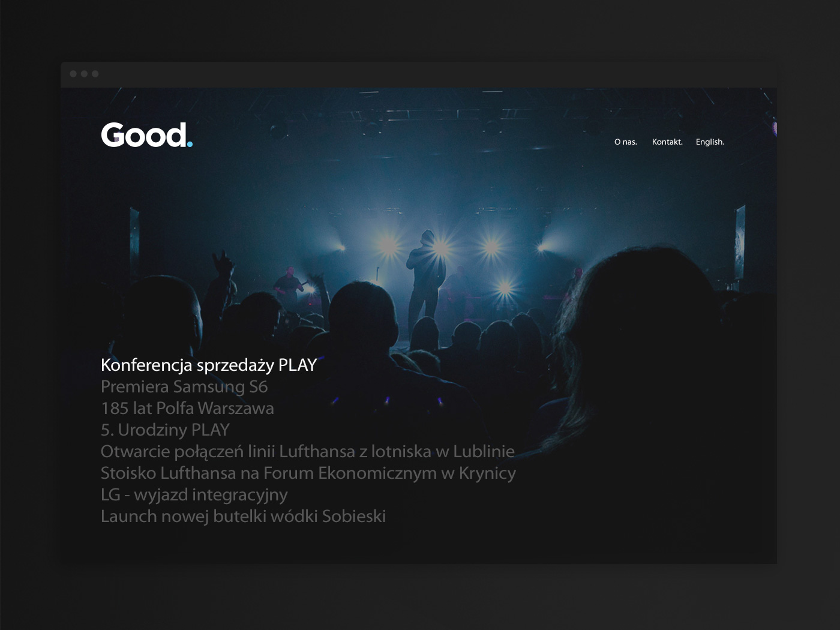840x630 pixels.
Task: Click the second browser window dot
Action: 84,74
